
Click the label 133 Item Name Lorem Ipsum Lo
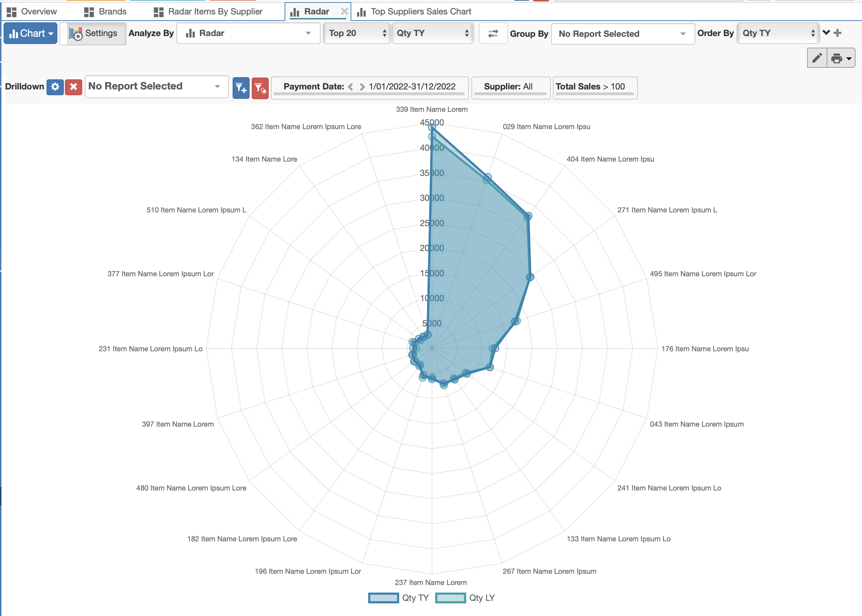pos(619,539)
